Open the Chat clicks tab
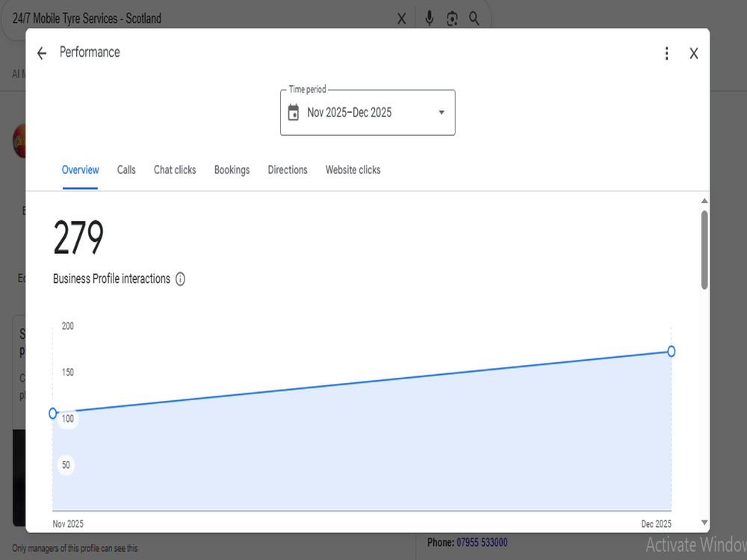 (175, 170)
